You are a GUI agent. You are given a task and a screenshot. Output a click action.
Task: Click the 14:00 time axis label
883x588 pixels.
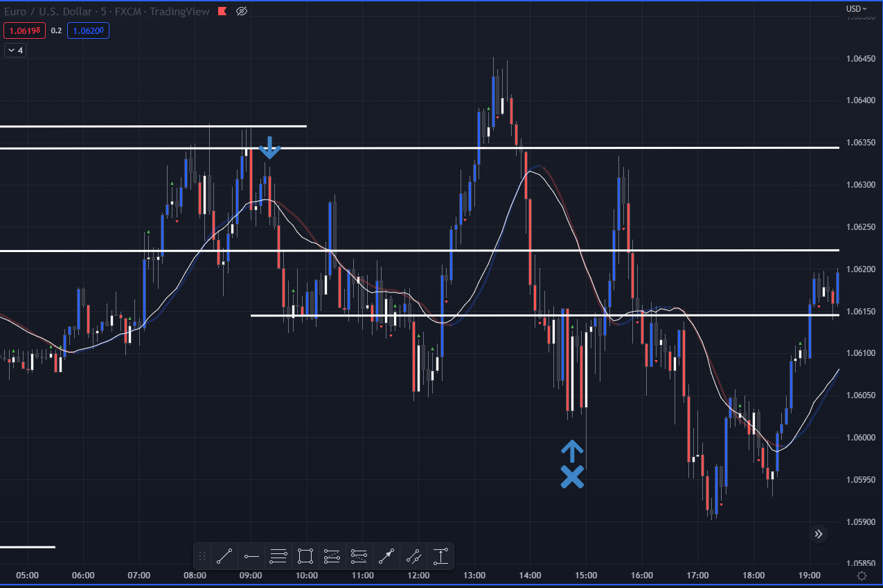point(530,576)
